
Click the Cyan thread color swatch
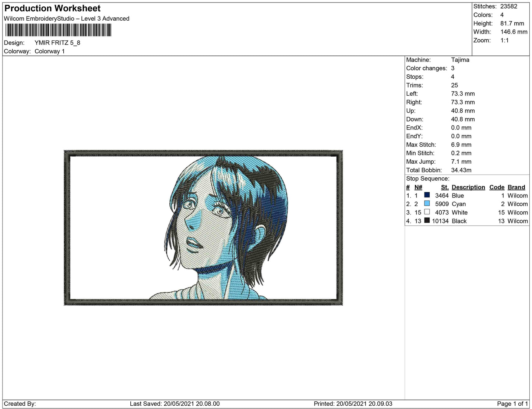click(x=427, y=204)
